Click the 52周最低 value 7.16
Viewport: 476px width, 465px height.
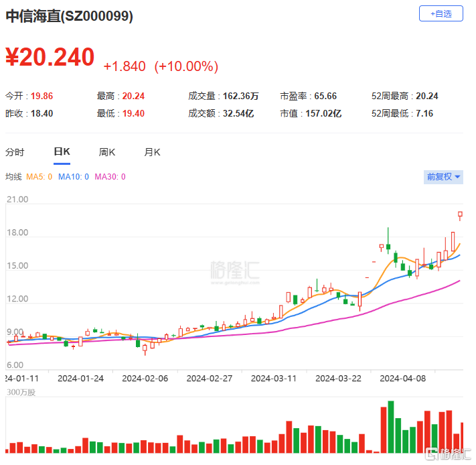pyautogui.click(x=424, y=114)
